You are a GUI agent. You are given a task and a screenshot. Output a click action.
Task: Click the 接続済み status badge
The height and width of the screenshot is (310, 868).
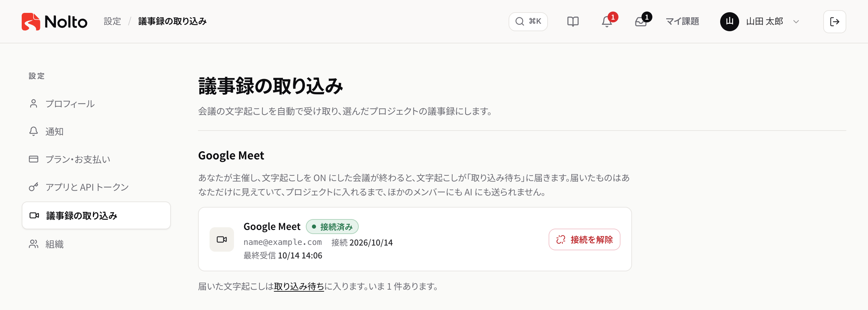coord(332,227)
